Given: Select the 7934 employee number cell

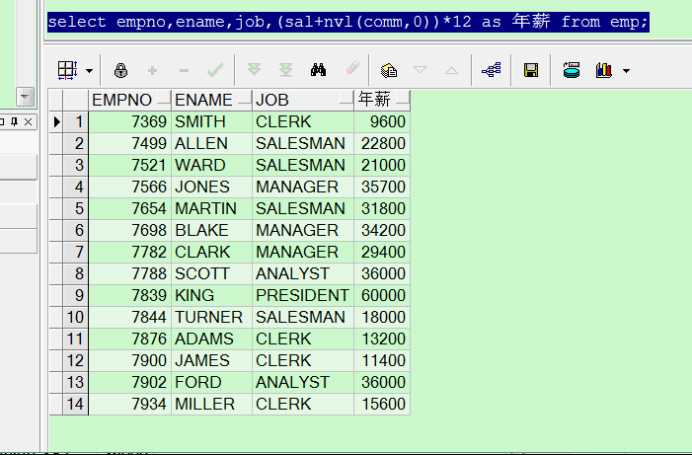Looking at the screenshot, I should click(130, 404).
